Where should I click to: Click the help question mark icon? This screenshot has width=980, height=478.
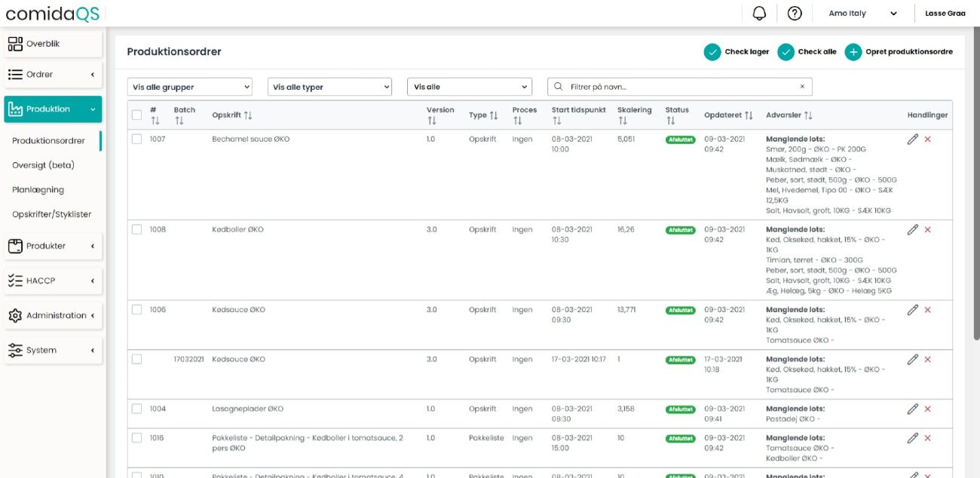point(794,14)
